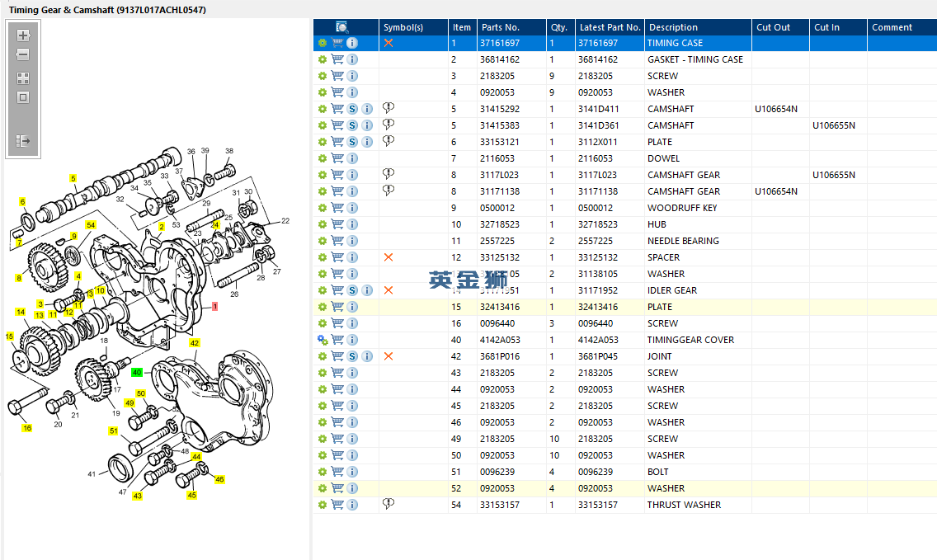Click the list-arrow export icon in diagram toolbar
This screenshot has height=560, width=937.
[x=23, y=141]
